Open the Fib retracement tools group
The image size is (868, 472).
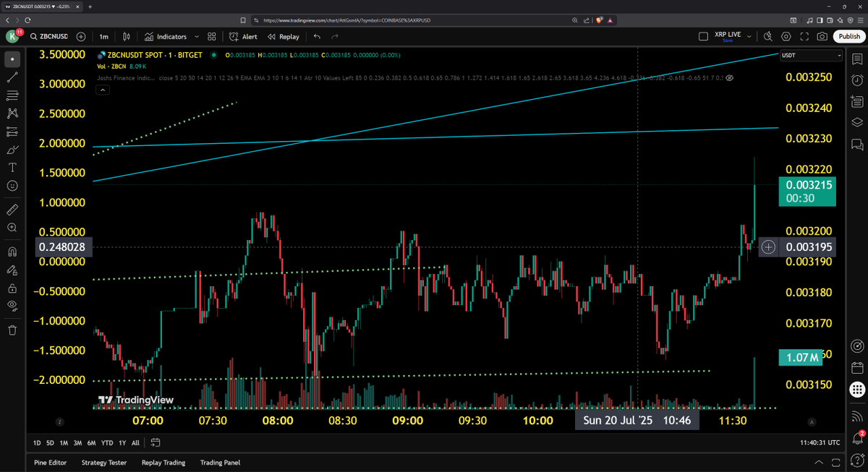[x=12, y=95]
